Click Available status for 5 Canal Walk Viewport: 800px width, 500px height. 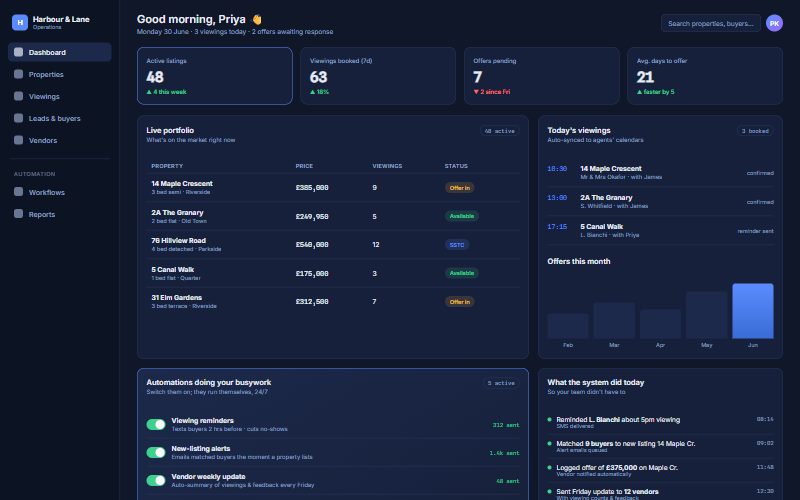(x=462, y=273)
